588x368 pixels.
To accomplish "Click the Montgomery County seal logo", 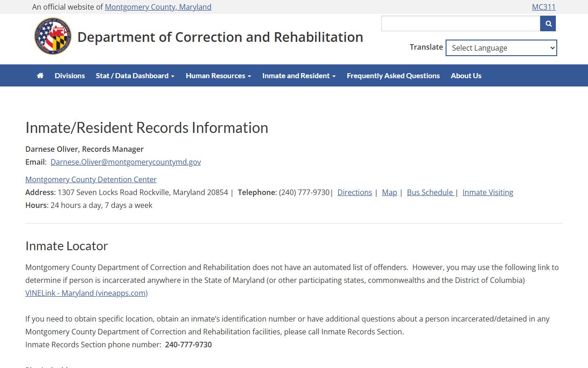I will (x=53, y=36).
